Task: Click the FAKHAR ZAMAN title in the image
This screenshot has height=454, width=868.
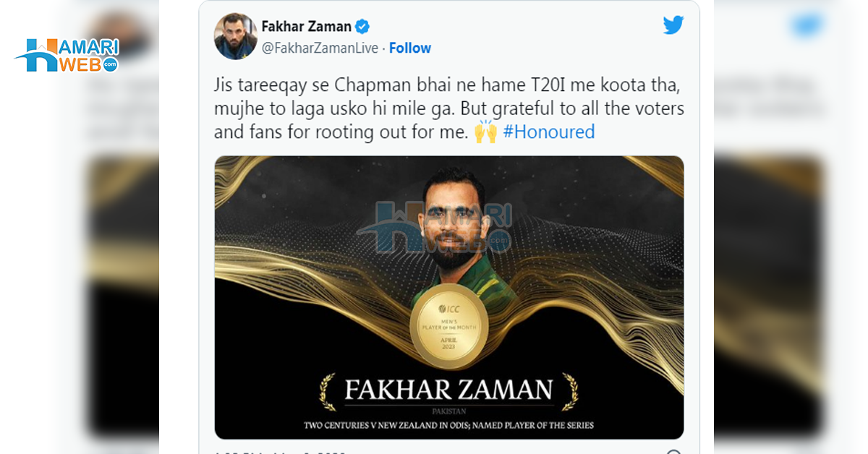Action: tap(449, 390)
